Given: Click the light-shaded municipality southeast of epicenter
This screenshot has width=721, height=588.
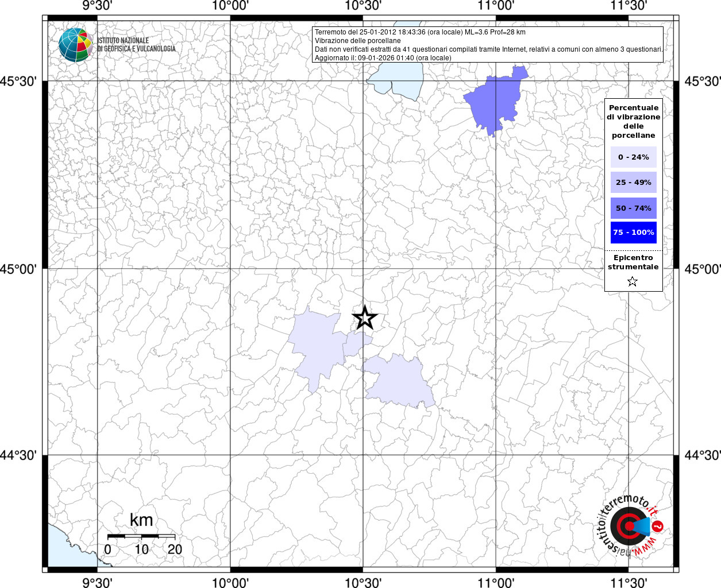Looking at the screenshot, I should [x=399, y=380].
